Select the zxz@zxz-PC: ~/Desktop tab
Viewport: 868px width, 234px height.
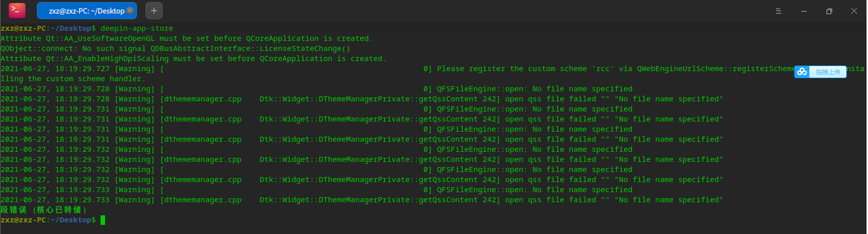[86, 11]
